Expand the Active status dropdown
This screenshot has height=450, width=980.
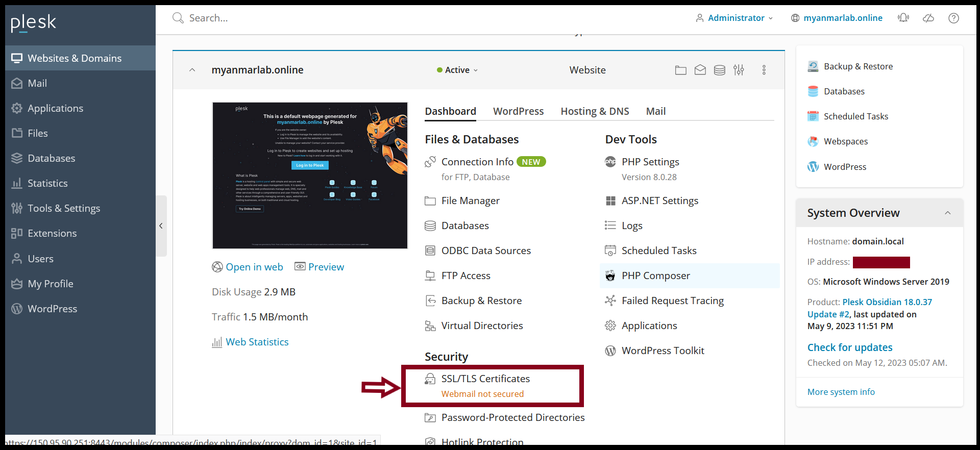(x=457, y=70)
